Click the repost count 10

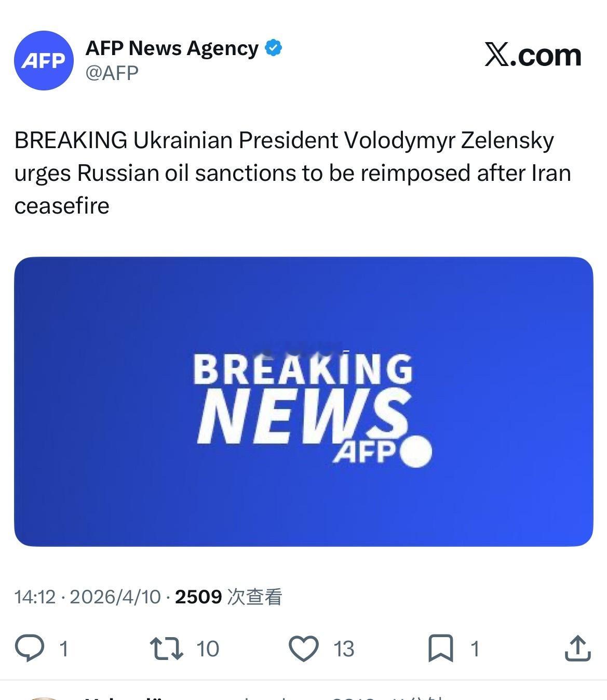(x=208, y=649)
